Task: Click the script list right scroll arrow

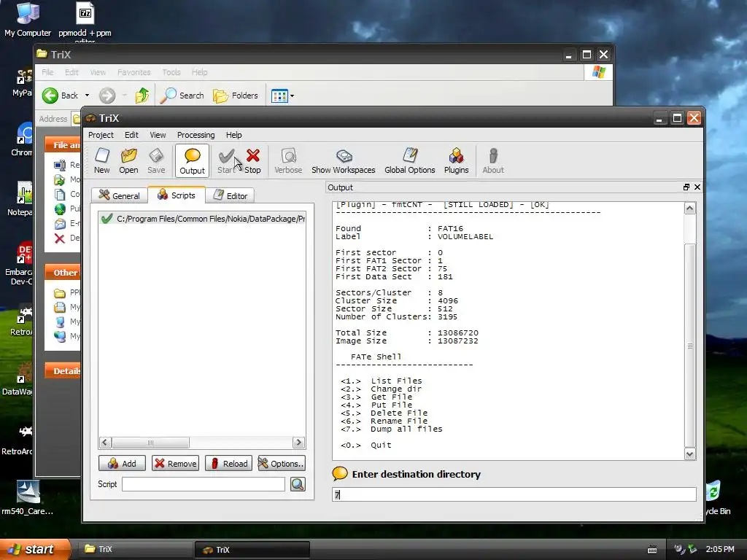Action: (298, 443)
